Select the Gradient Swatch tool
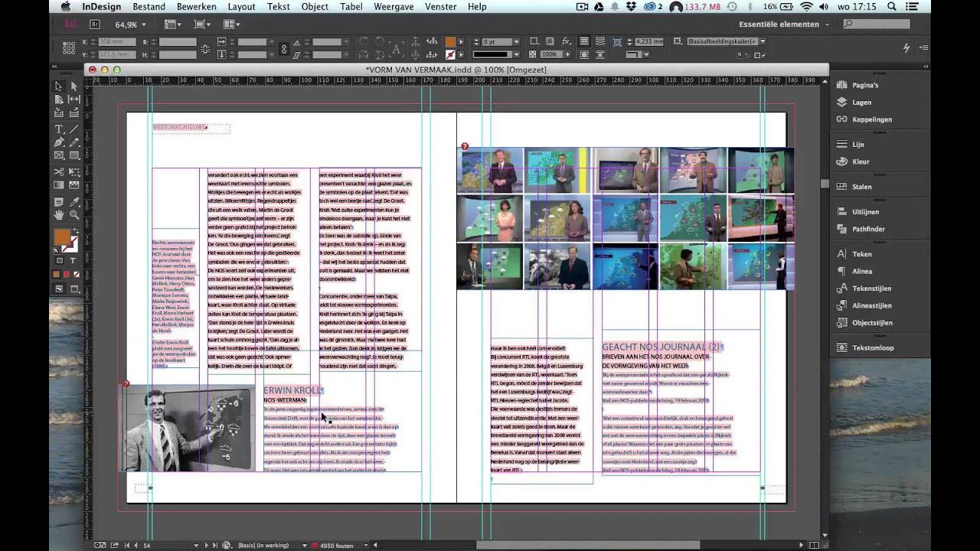980x551 pixels. coord(58,185)
